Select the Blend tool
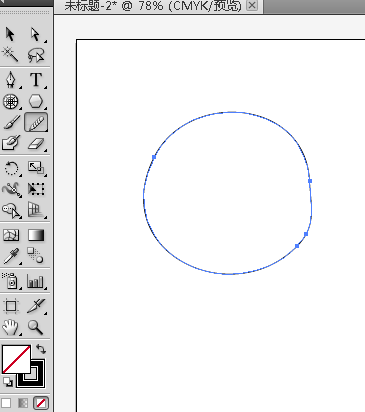 pos(35,255)
